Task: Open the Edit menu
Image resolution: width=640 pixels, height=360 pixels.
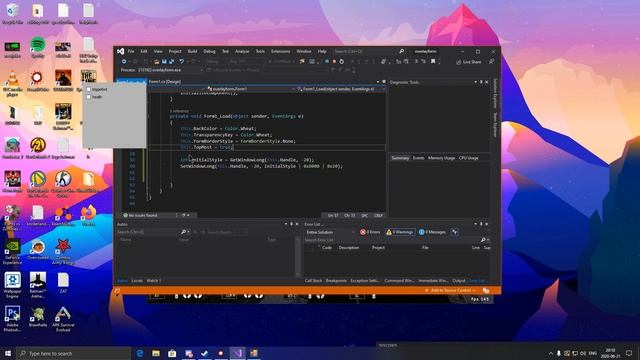Action: pyautogui.click(x=144, y=51)
